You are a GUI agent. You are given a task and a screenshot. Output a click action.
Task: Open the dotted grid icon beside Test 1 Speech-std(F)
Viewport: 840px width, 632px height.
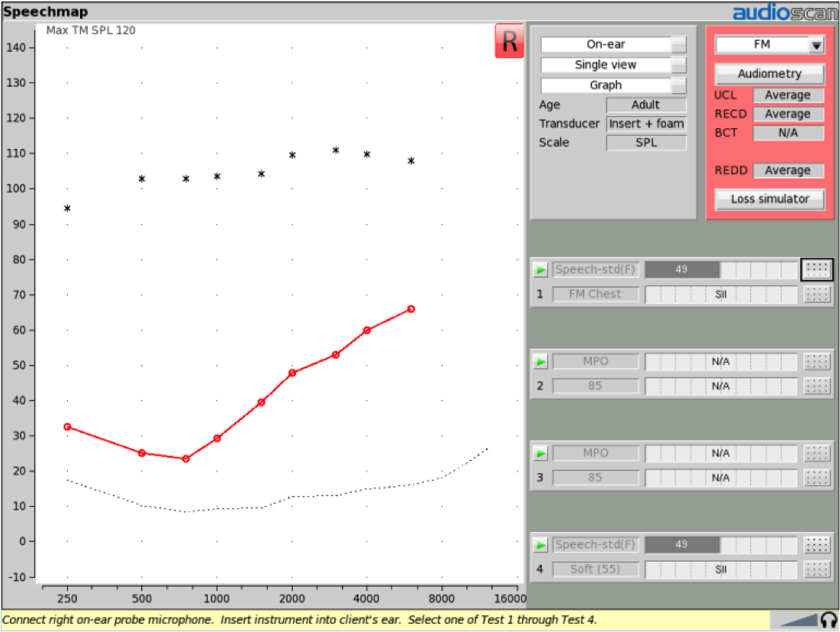point(816,269)
